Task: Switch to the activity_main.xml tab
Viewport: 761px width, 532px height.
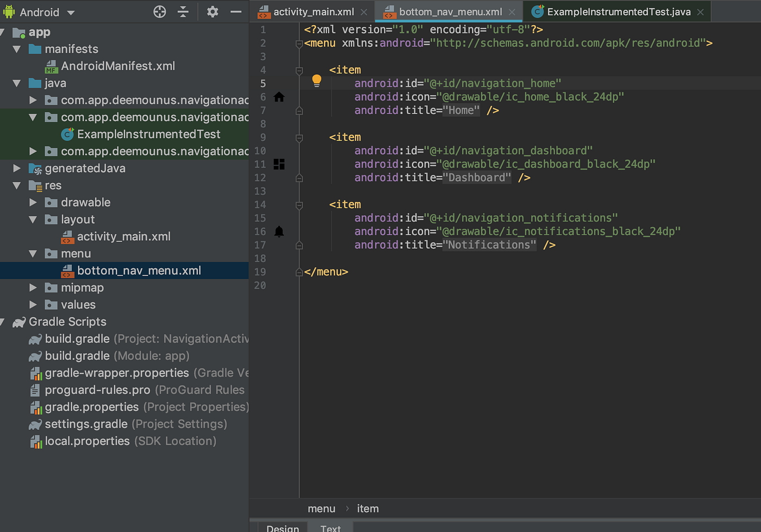Action: click(x=313, y=11)
